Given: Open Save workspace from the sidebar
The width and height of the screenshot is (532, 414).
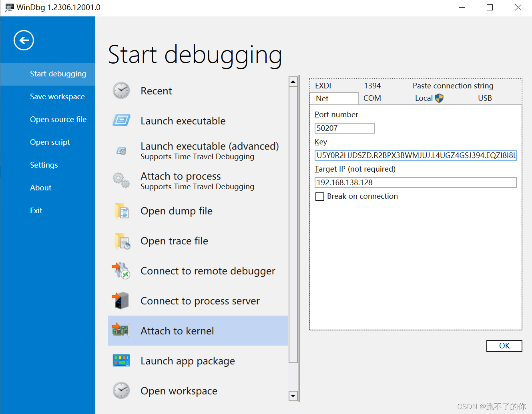Looking at the screenshot, I should click(x=48, y=97).
